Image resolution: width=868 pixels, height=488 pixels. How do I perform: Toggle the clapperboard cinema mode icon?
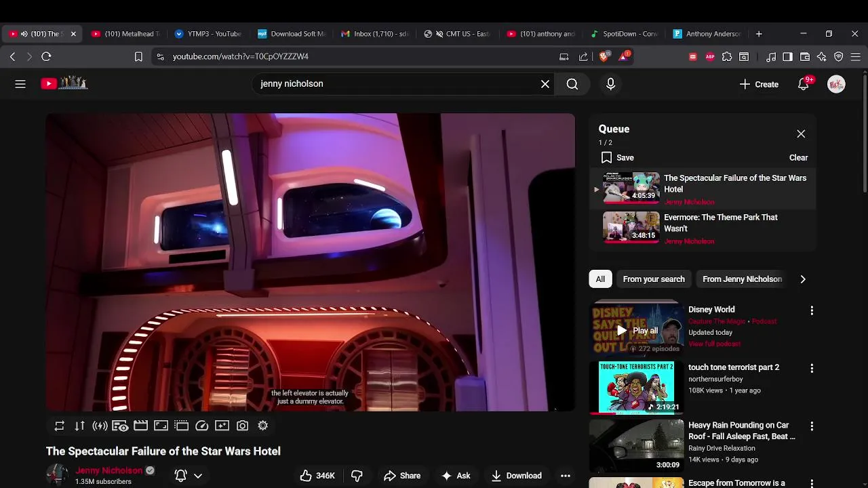click(140, 426)
